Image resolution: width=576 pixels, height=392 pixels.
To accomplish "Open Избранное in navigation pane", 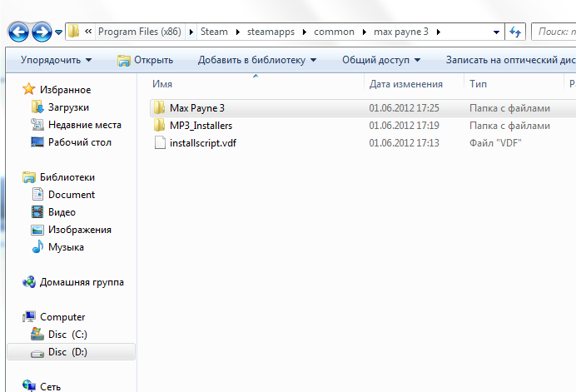I will [x=66, y=90].
